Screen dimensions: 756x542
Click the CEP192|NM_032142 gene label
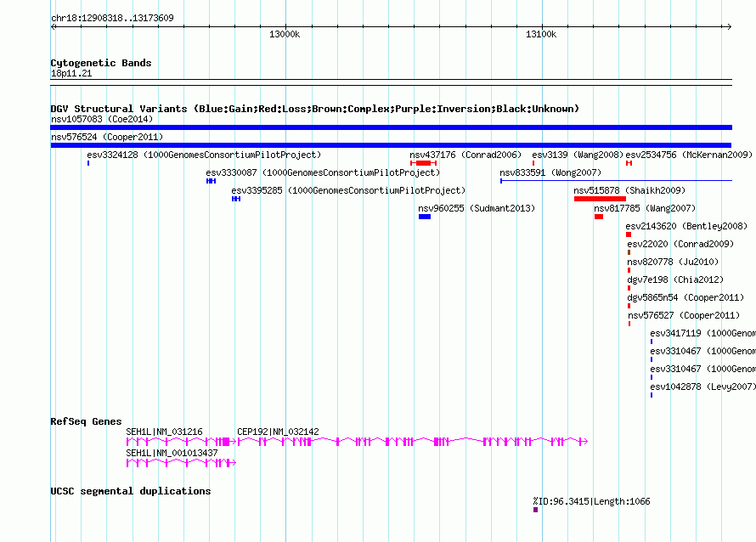[x=279, y=432]
